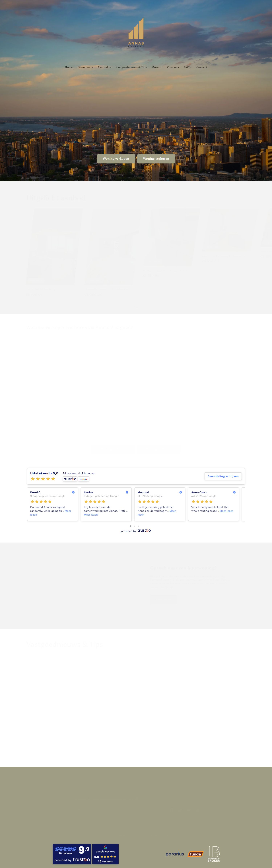The height and width of the screenshot is (868, 272).
Task: Open the Pararius partner logo
Action: click(175, 854)
